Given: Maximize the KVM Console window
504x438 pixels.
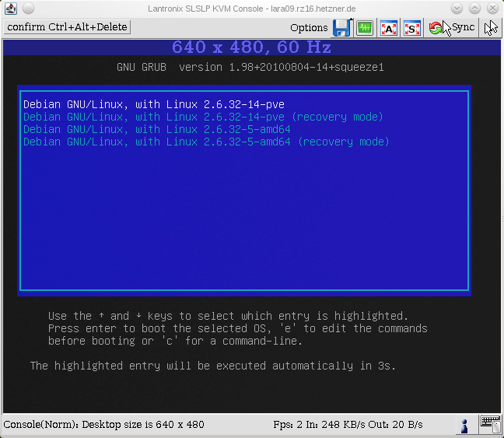Looking at the screenshot, I should pos(474,9).
